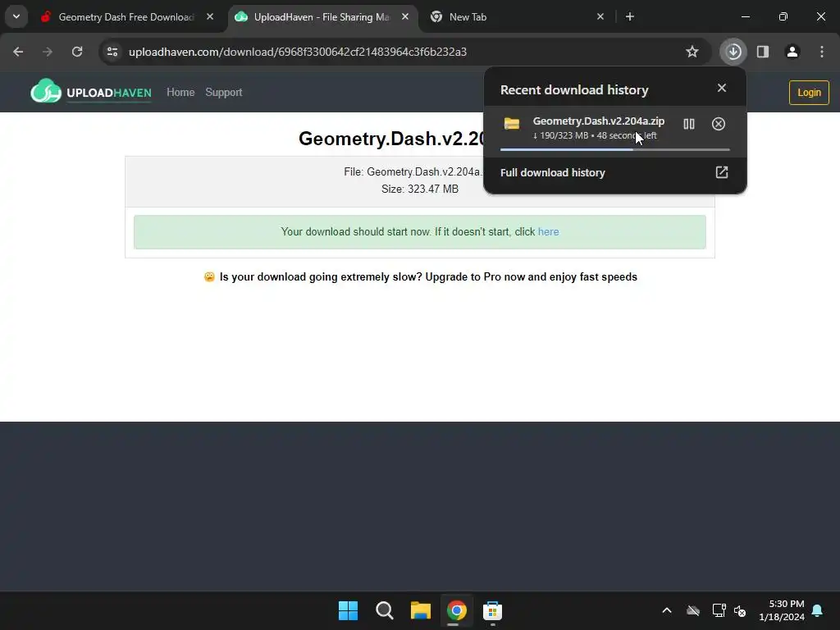The height and width of the screenshot is (630, 840).
Task: Click the 'here' download link
Action: click(548, 232)
